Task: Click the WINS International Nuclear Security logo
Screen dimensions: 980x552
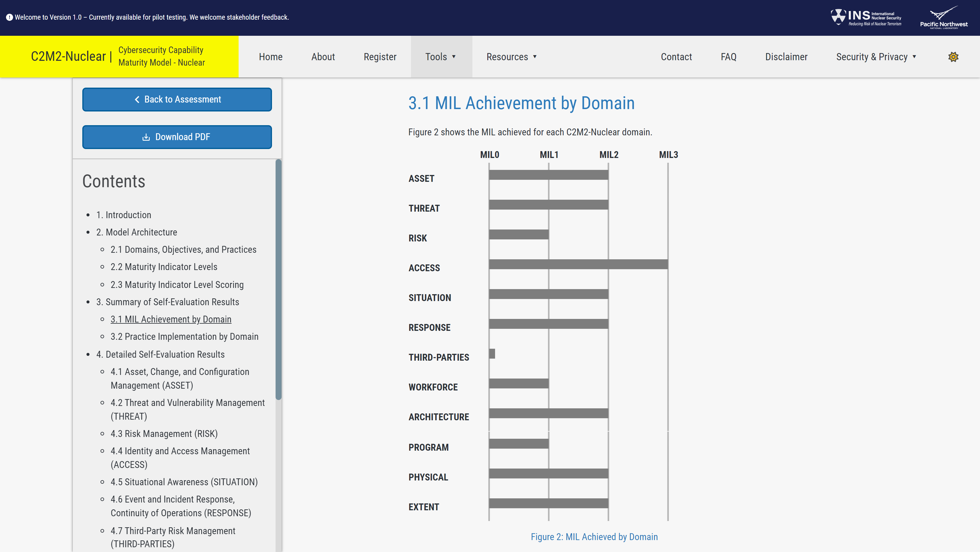Action: (866, 18)
